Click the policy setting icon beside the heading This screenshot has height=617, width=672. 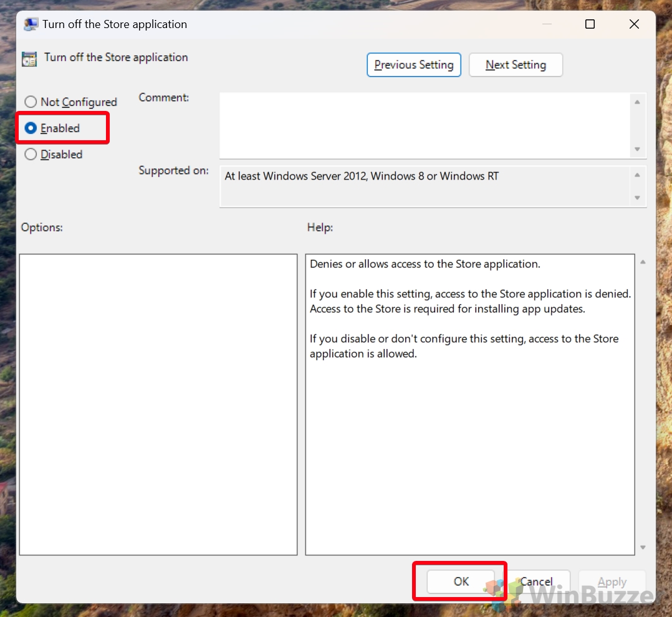29,59
